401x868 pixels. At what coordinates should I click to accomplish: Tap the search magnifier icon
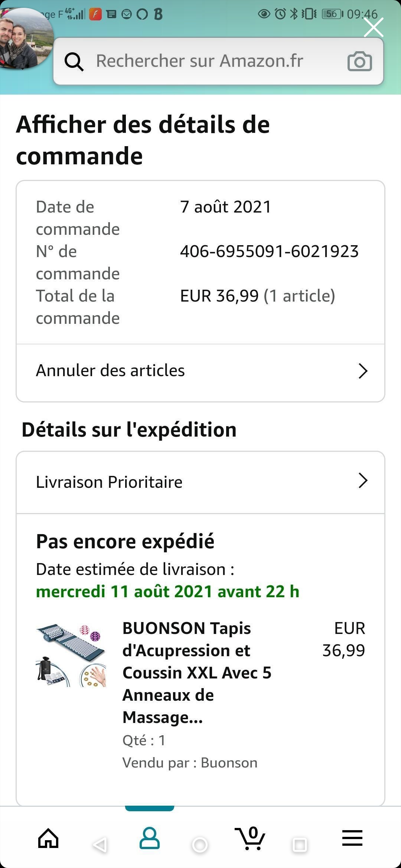pos(74,62)
